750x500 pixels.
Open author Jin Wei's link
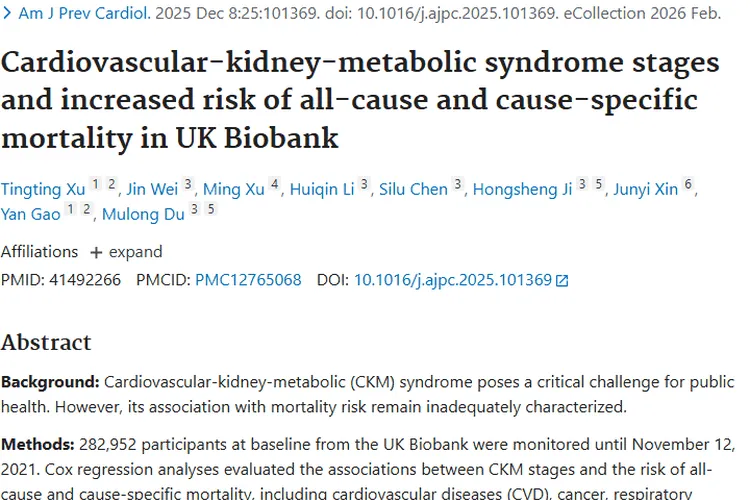tap(150, 190)
